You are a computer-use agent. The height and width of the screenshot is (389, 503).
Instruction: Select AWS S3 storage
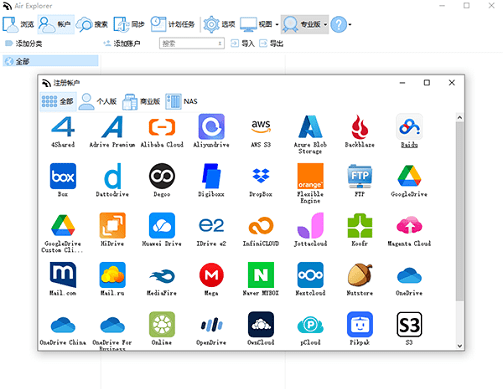261,132
